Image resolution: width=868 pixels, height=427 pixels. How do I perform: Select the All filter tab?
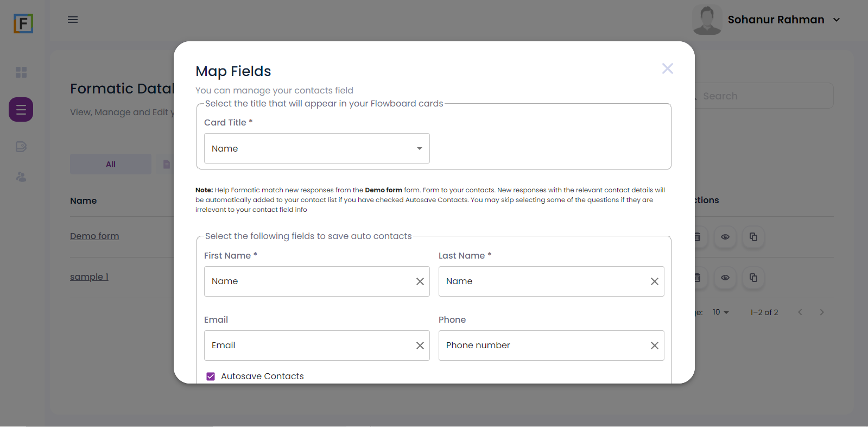coord(111,164)
